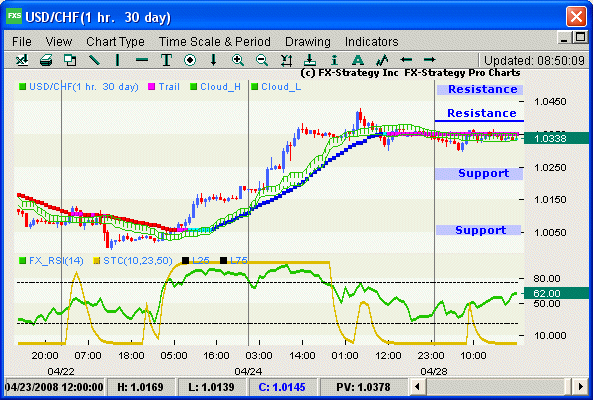The height and width of the screenshot is (400, 593).
Task: Open the Indicators menu
Action: [371, 42]
